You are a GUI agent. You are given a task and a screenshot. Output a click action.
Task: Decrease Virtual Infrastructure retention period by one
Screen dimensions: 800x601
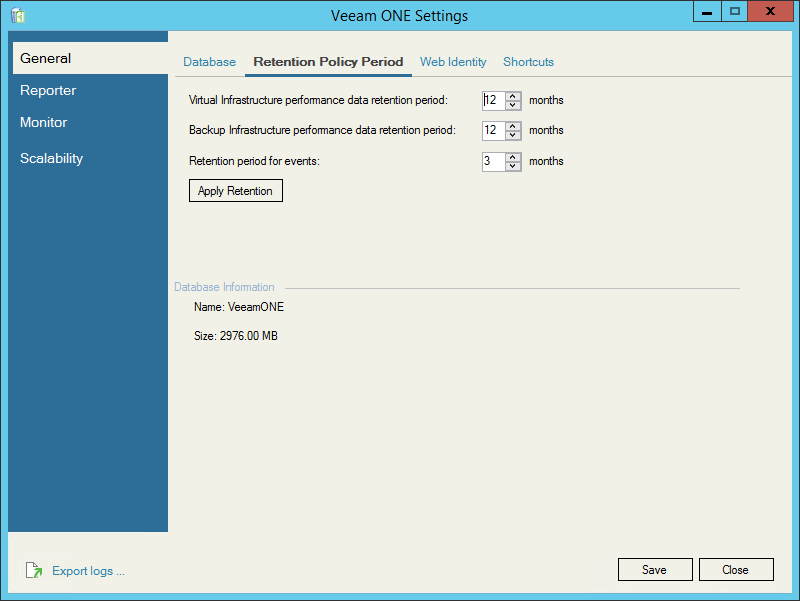click(x=513, y=105)
